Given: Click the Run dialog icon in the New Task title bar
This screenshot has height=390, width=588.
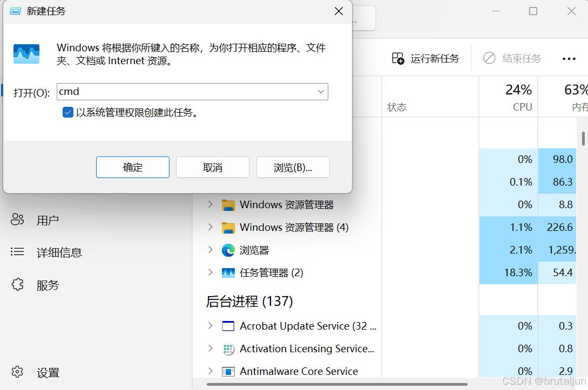Looking at the screenshot, I should pos(15,11).
